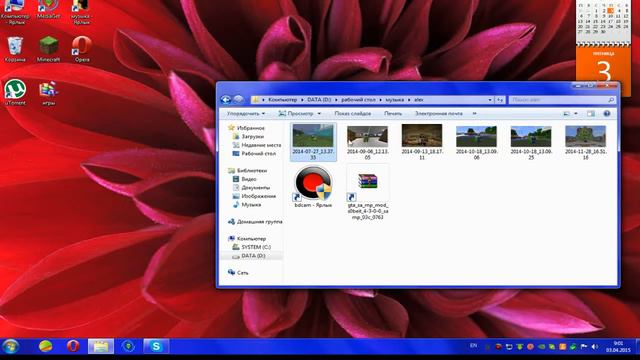Image resolution: width=640 pixels, height=360 pixels.
Task: Select SYSTEM (C:) drive
Action: click(251, 247)
